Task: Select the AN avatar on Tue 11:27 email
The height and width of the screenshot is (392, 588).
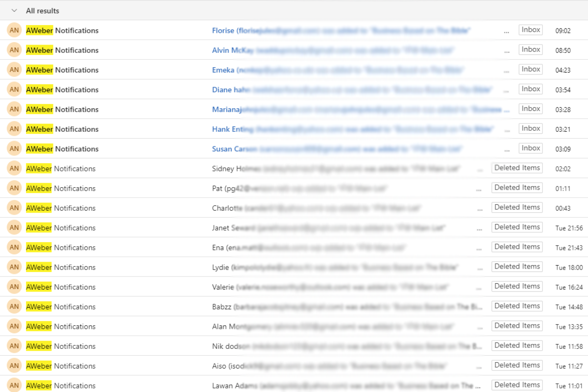Action: coord(14,366)
